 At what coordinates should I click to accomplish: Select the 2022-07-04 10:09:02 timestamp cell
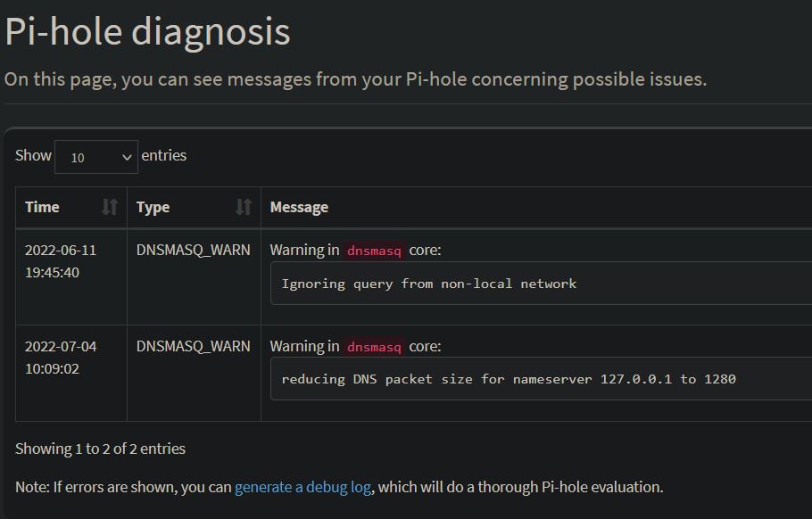[61, 357]
